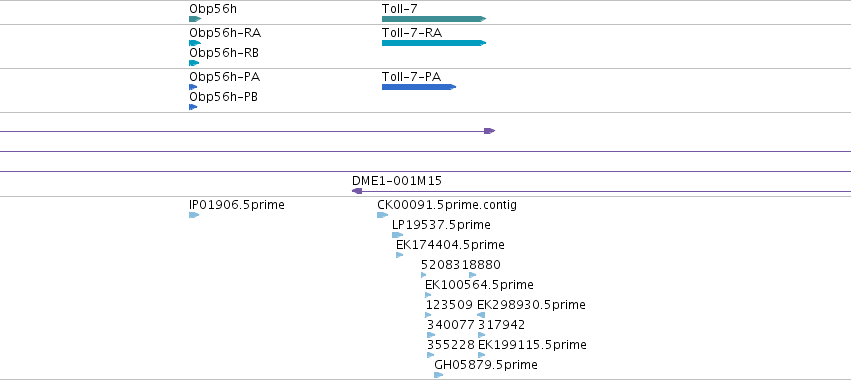Viewport: 851px width, 380px height.
Task: Click the purple left arrowhead of DME1-001M15
Action: coord(357,191)
